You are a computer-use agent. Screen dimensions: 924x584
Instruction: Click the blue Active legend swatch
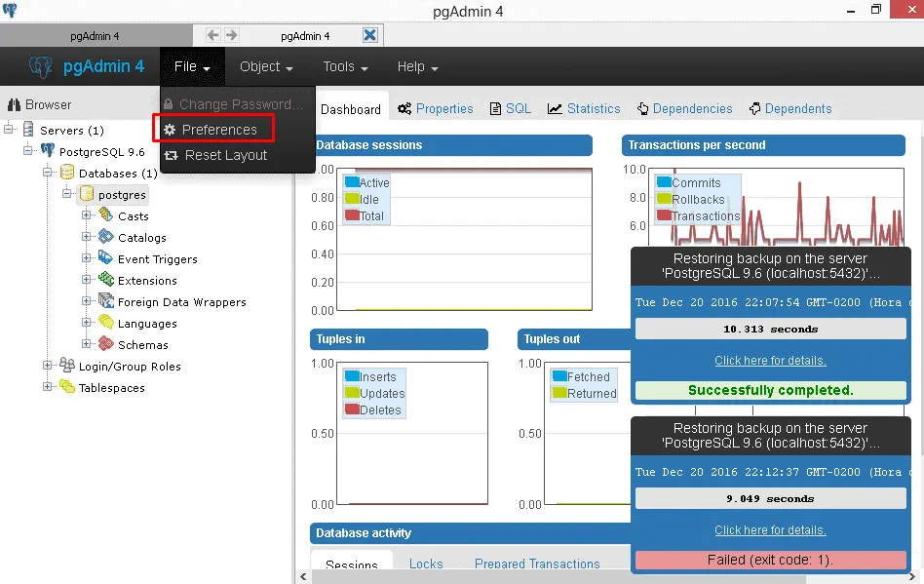[353, 182]
